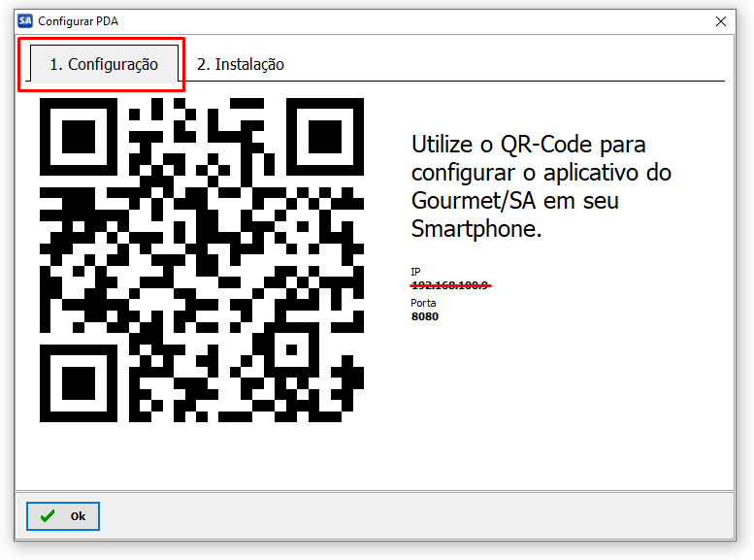
Task: Click the struck-out IP address value
Action: tap(450, 285)
